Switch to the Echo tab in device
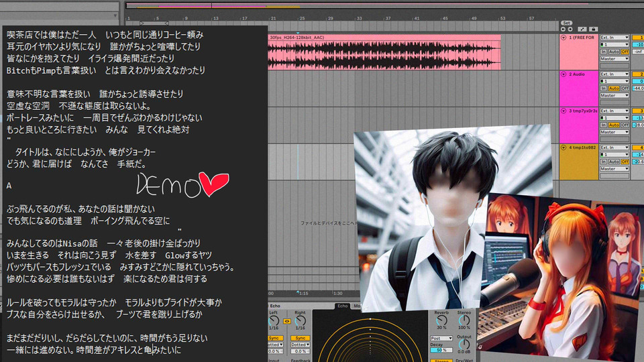Image resolution: width=644 pixels, height=362 pixels. pyautogui.click(x=343, y=306)
